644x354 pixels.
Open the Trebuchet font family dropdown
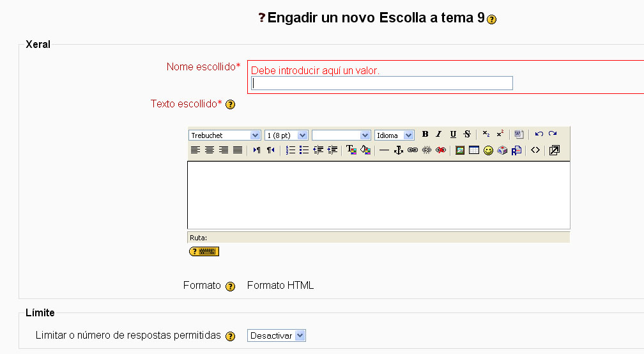click(x=225, y=135)
